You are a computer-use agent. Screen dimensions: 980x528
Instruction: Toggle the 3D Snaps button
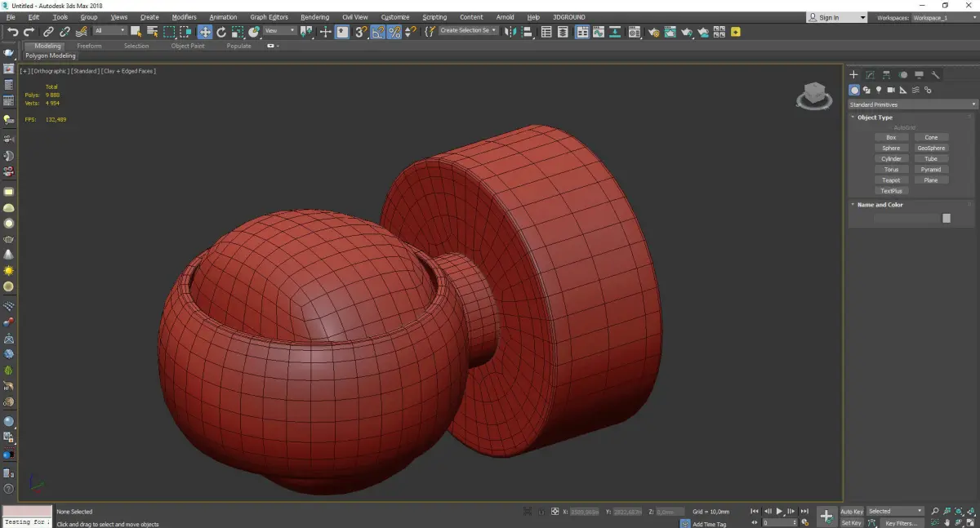click(360, 32)
